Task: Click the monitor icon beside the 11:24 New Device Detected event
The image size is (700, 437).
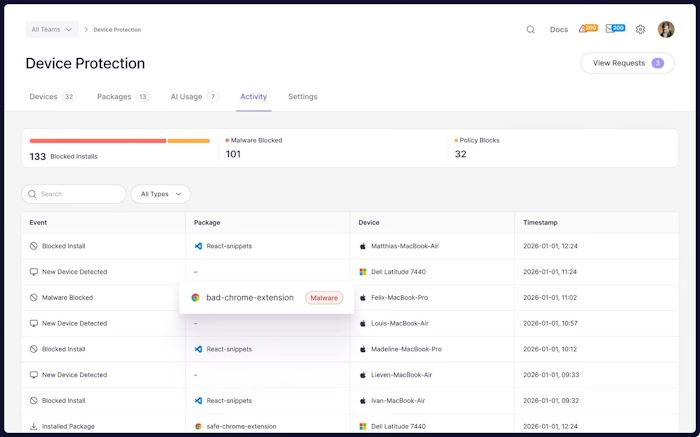Action: (33, 272)
